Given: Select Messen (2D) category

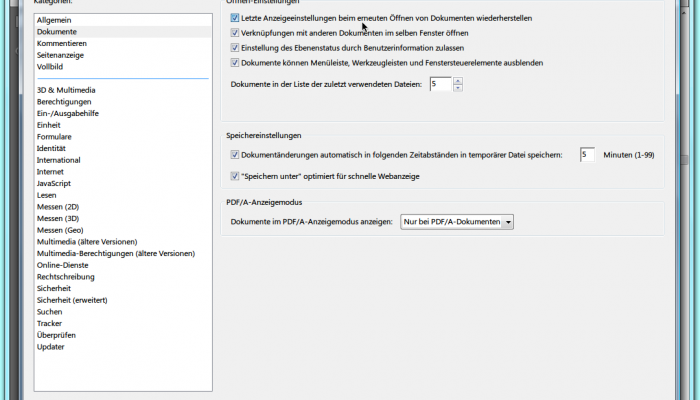Looking at the screenshot, I should 58,207.
